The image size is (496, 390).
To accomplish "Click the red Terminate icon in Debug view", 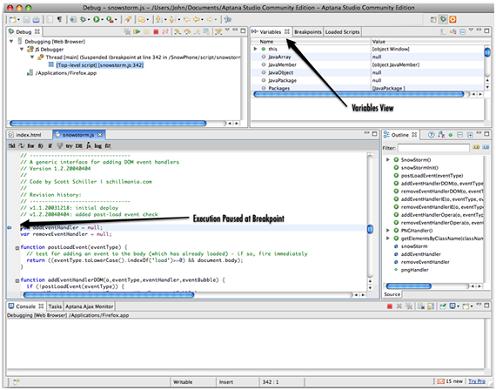I will click(156, 32).
